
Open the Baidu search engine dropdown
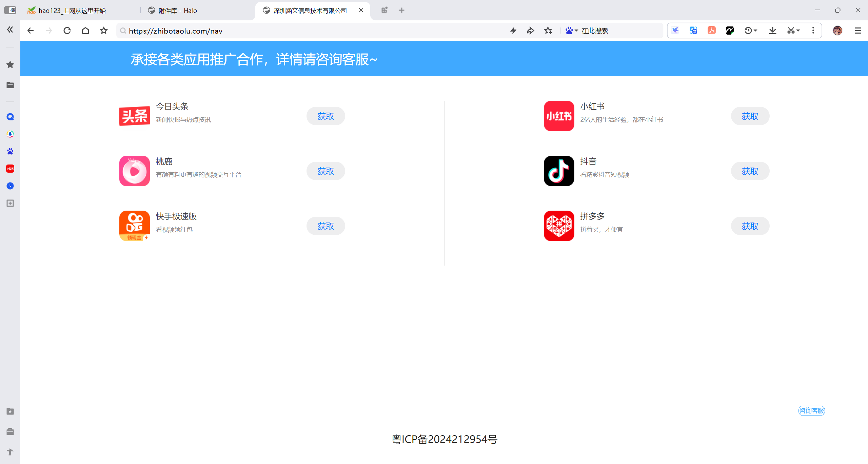572,31
